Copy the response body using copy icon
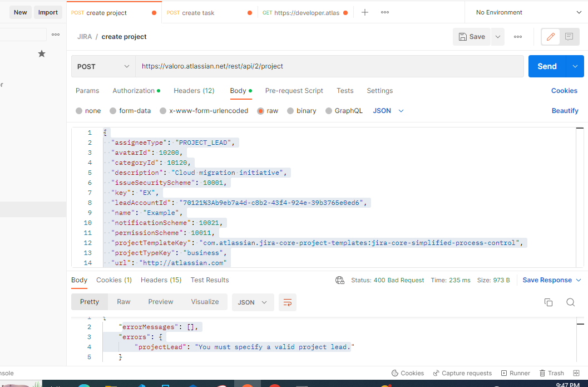 tap(549, 302)
